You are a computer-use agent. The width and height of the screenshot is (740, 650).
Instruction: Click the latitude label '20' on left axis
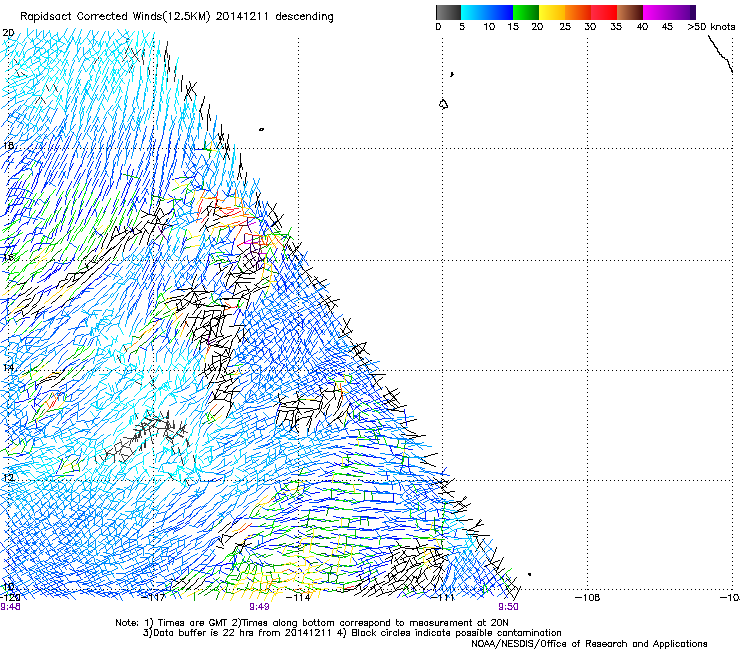click(x=8, y=33)
